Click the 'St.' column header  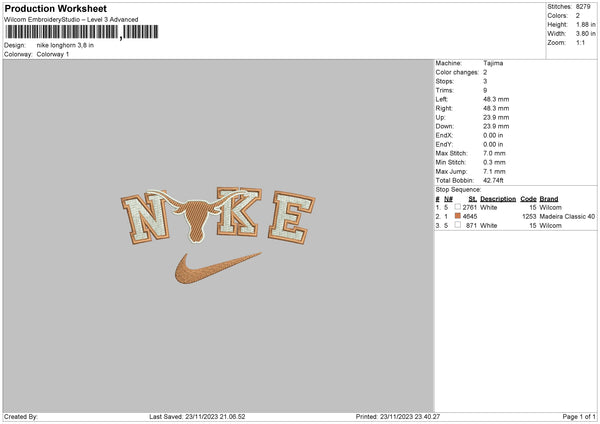tap(473, 199)
